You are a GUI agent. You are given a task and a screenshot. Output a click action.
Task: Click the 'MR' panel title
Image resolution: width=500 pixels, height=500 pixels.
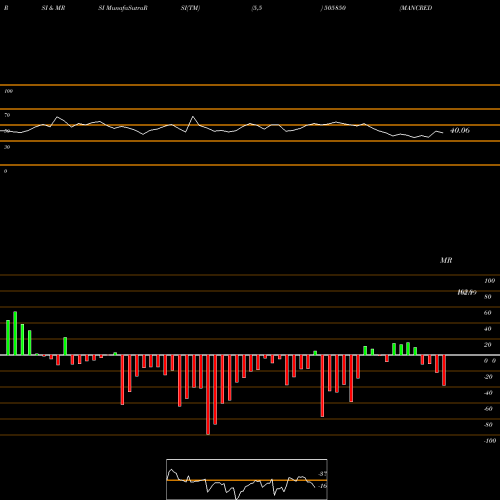pyautogui.click(x=446, y=260)
